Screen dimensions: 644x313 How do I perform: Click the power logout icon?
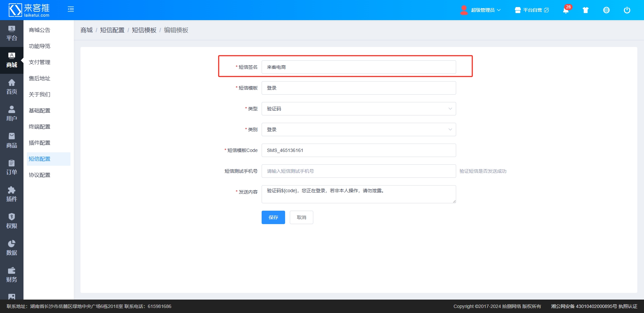tap(627, 10)
